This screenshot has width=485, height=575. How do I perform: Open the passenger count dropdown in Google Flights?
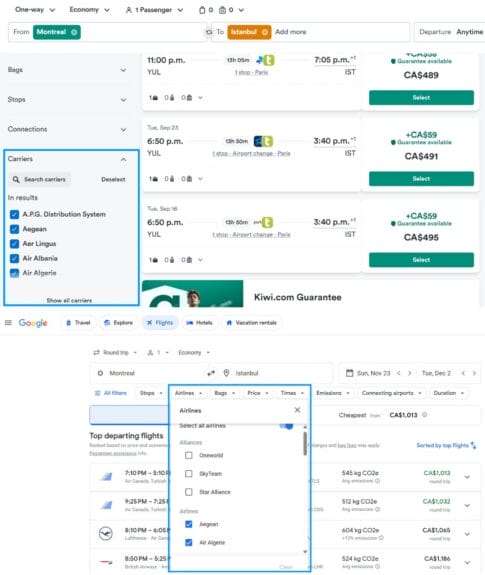158,352
